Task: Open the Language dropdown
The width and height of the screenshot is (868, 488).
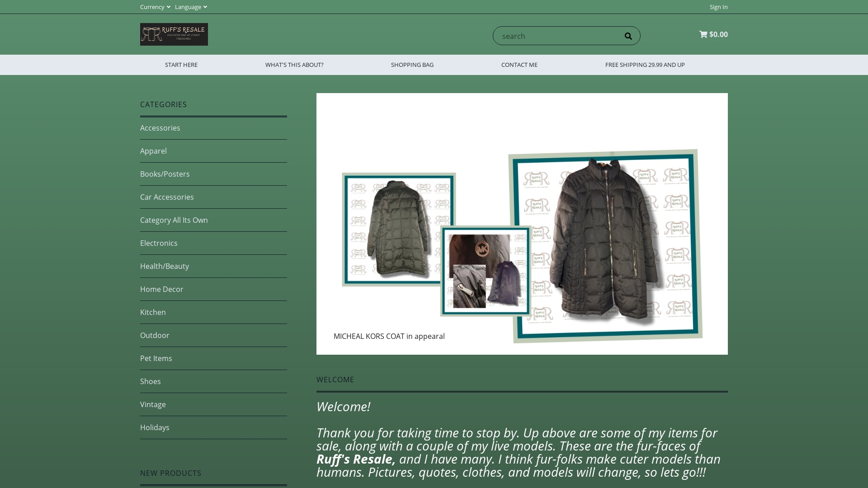Action: pos(191,7)
